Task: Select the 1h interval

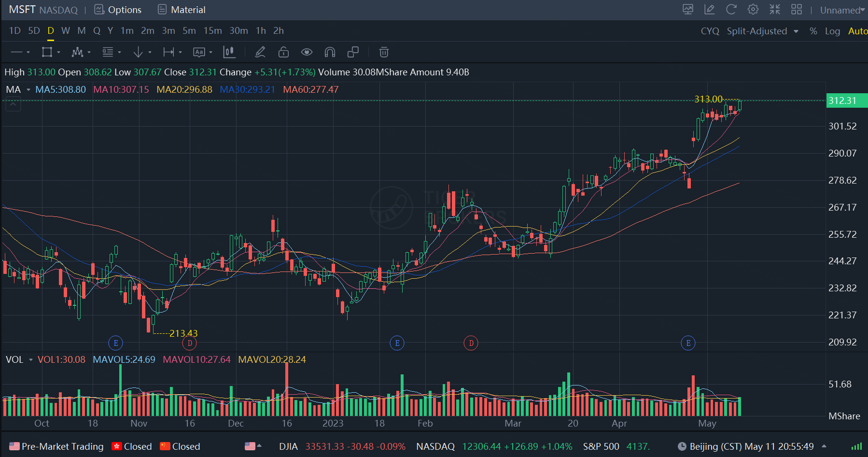Action: [x=261, y=31]
